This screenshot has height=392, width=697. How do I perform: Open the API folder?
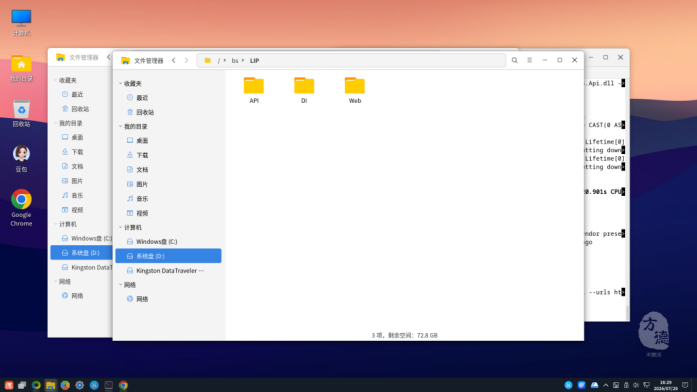pyautogui.click(x=254, y=90)
